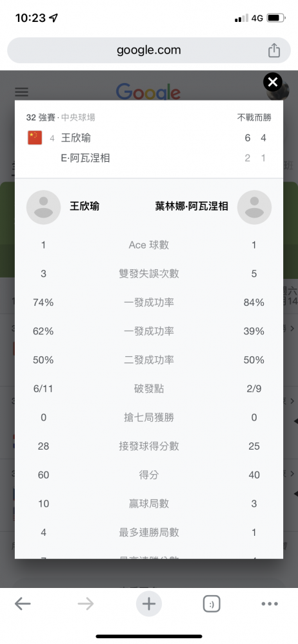
Task: Tap the 不戰而勝 status text
Action: (254, 117)
